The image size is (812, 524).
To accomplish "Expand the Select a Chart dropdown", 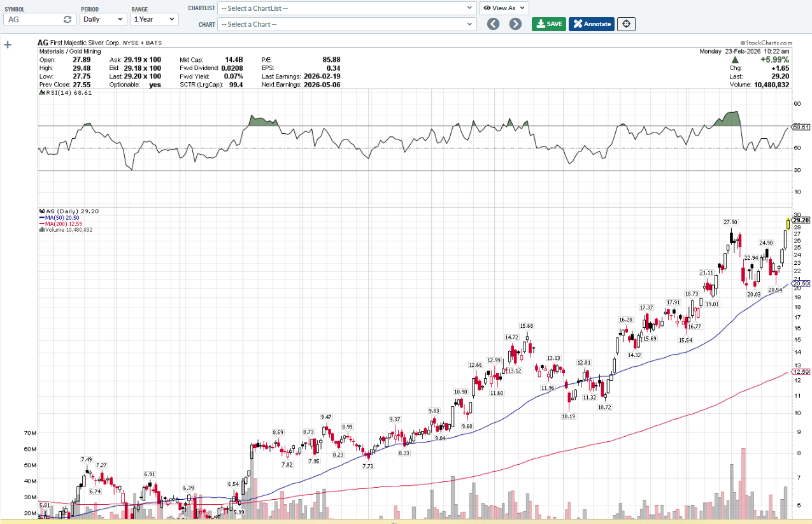I will (x=346, y=24).
